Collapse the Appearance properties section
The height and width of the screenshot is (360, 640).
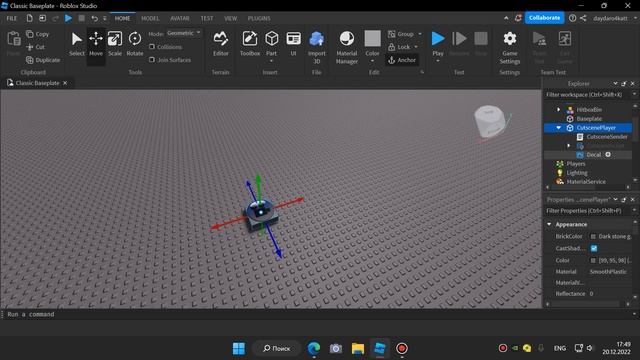click(x=549, y=224)
